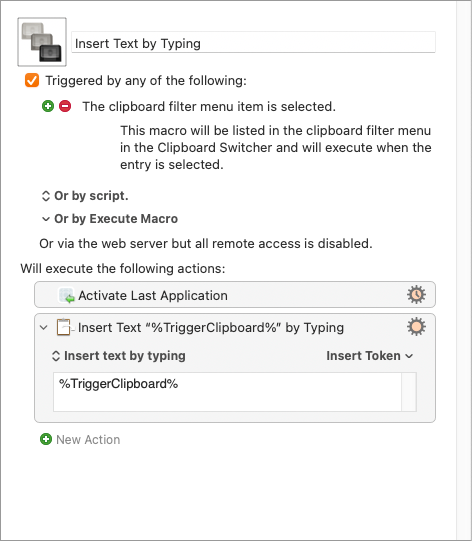Toggle the Triggered by any of the following checkbox

click(32, 80)
